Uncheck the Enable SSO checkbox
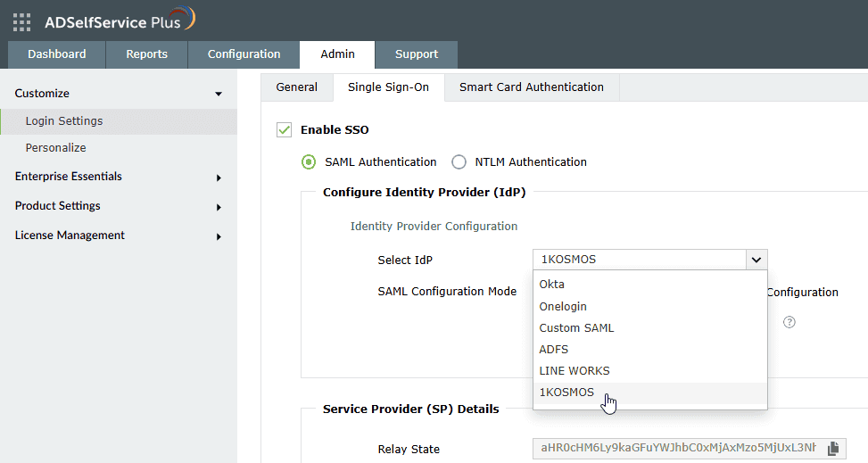 pos(285,130)
